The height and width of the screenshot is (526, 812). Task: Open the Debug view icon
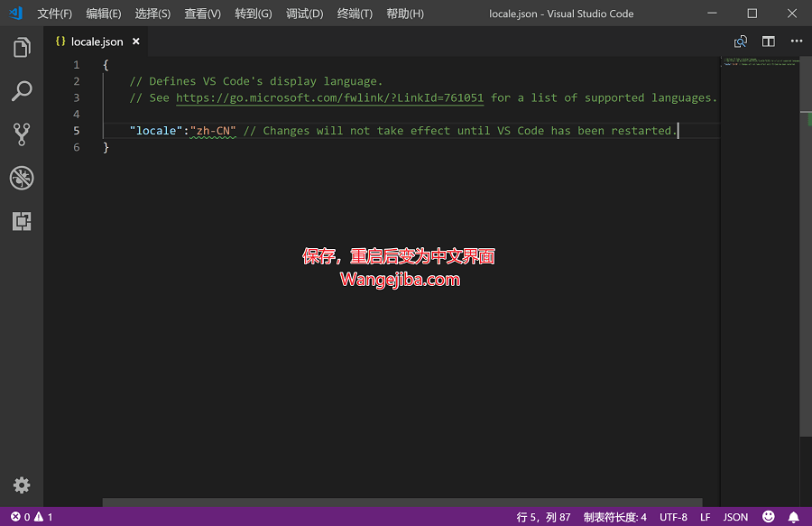click(22, 178)
